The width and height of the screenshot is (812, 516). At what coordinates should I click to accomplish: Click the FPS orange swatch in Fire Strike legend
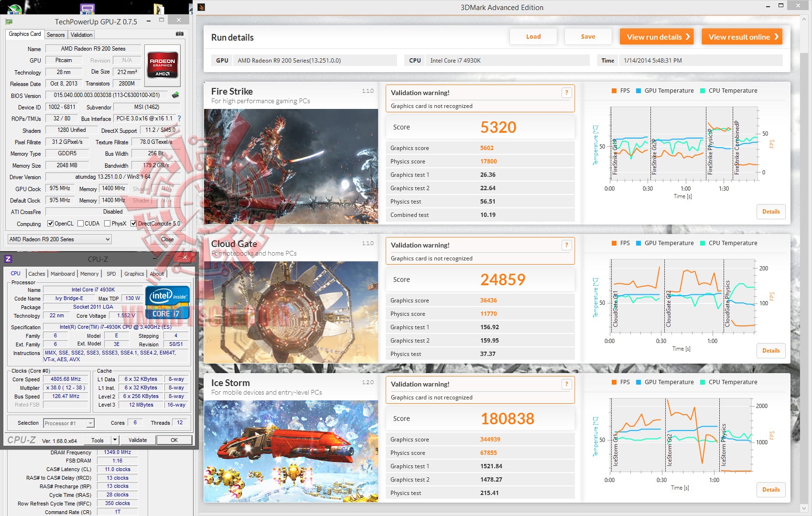(614, 91)
